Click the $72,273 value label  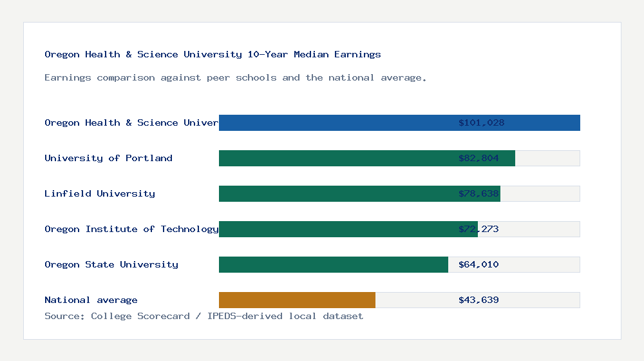tap(478, 229)
